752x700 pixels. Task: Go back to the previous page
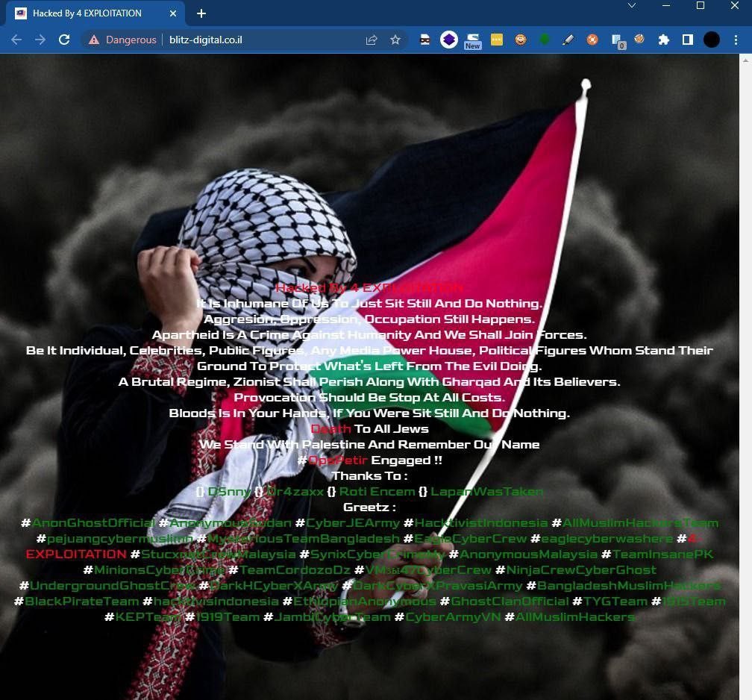(x=16, y=40)
